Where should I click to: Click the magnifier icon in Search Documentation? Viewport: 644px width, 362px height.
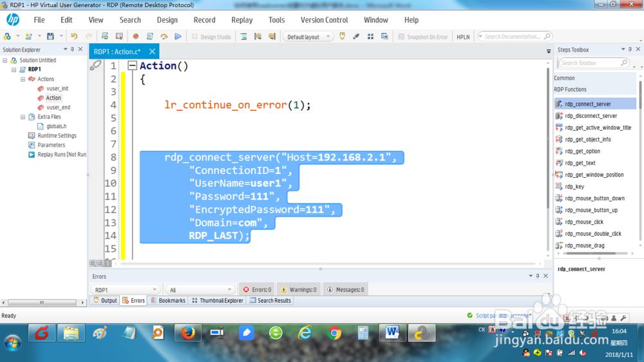pos(547,37)
